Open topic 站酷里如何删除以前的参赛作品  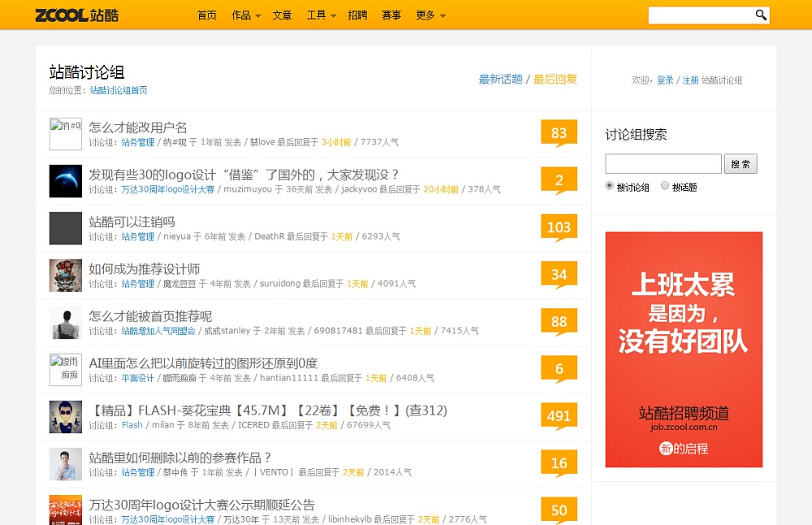click(180, 458)
